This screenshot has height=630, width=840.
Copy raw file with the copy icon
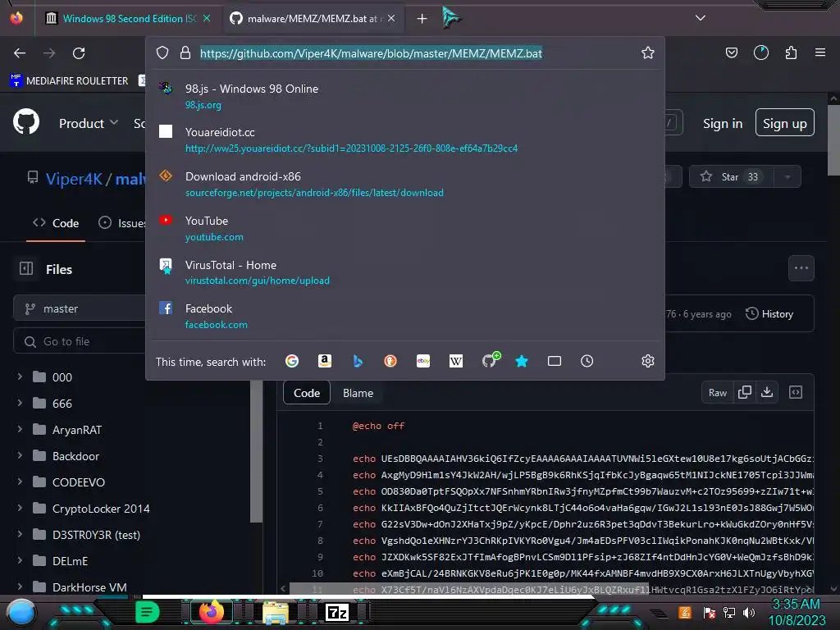[745, 392]
